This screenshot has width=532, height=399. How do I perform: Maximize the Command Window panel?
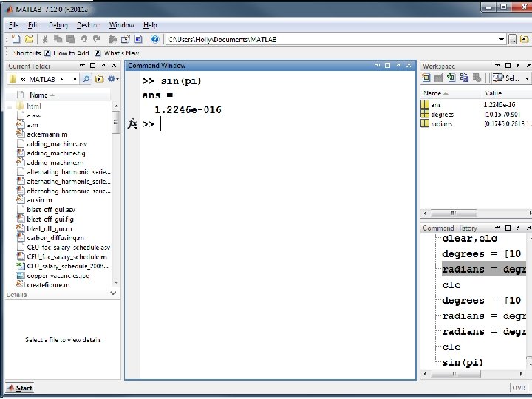click(x=387, y=66)
